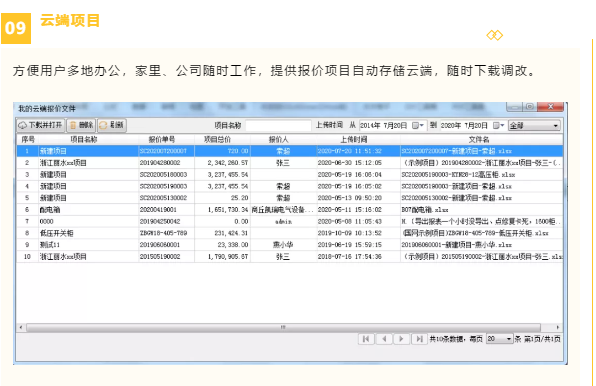Screen dimensions: 596x386
Task: Click quote number 201904280002
Action: (x=160, y=163)
